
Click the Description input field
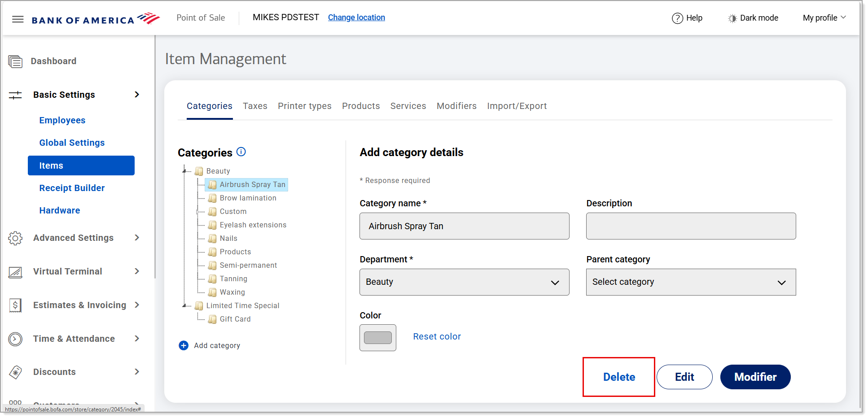(x=691, y=226)
